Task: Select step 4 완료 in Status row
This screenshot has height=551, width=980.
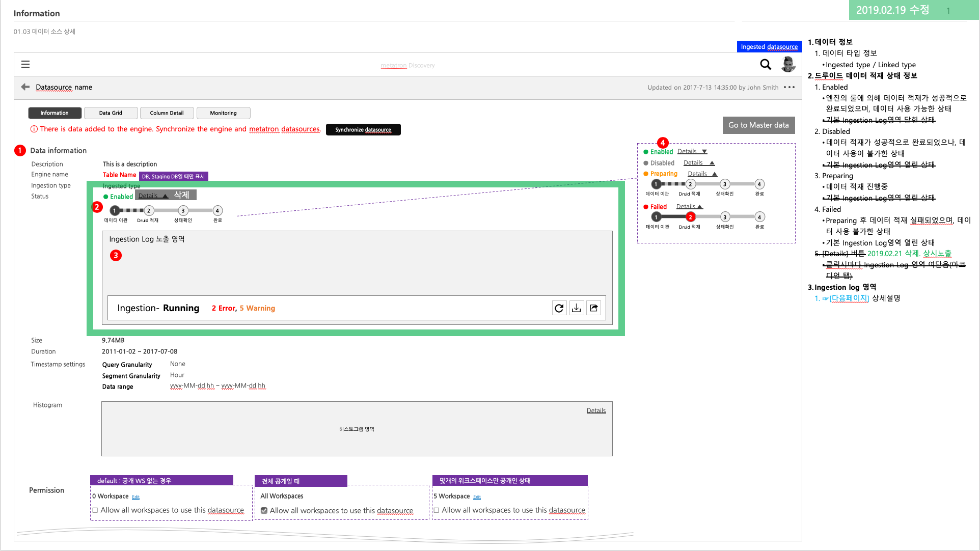Action: coord(217,210)
